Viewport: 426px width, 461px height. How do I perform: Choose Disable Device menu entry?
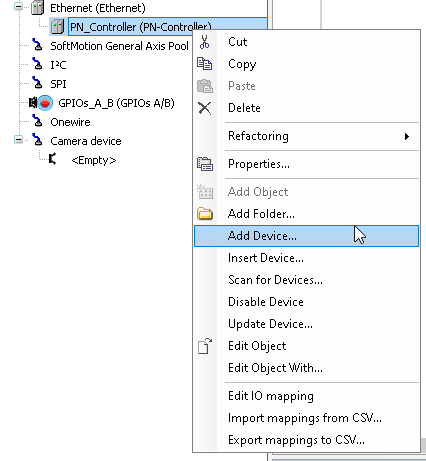(266, 302)
